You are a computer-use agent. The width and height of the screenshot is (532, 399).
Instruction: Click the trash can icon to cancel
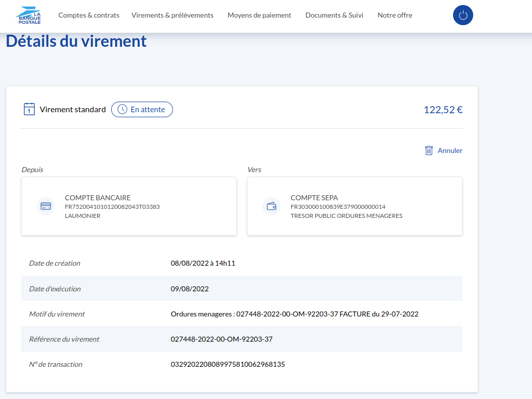pos(429,150)
